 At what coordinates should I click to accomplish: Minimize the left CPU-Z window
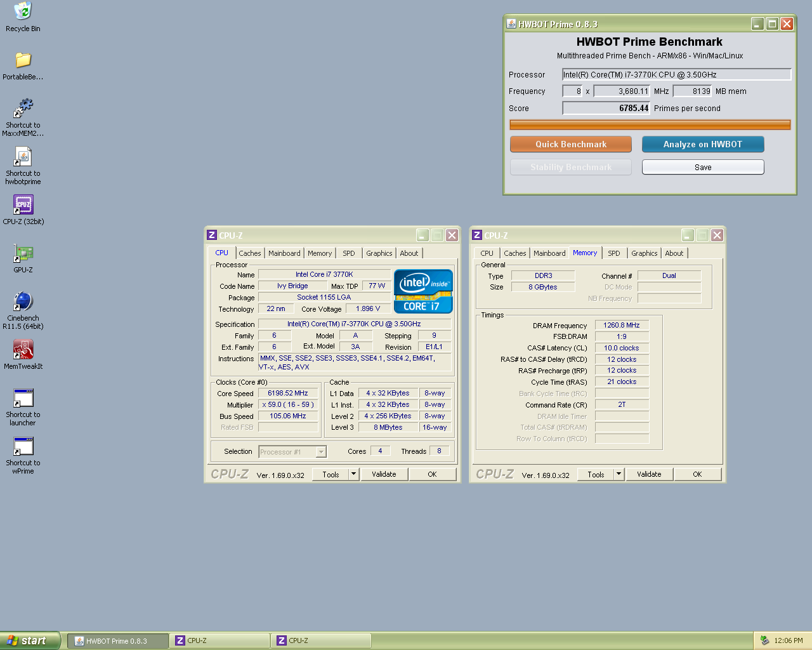(x=422, y=235)
